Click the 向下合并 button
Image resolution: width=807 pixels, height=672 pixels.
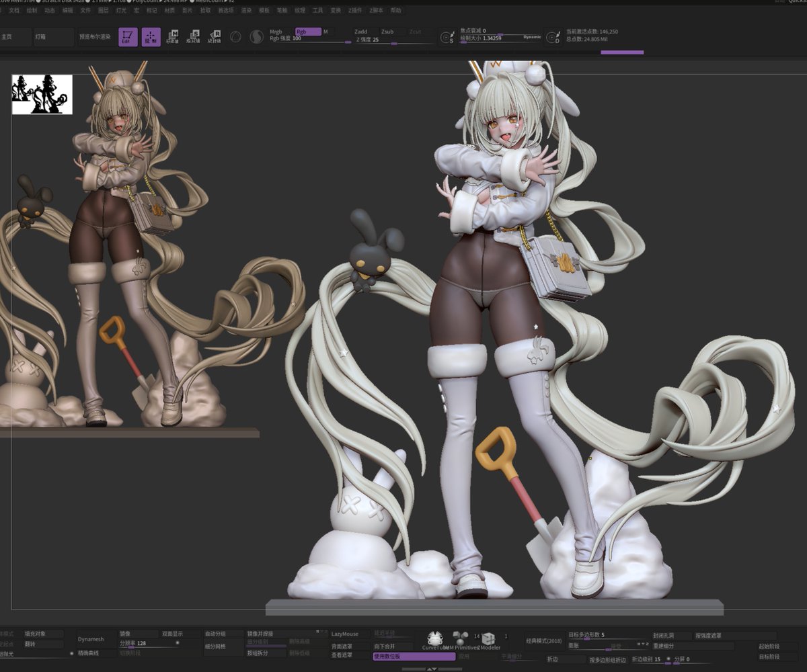391,646
